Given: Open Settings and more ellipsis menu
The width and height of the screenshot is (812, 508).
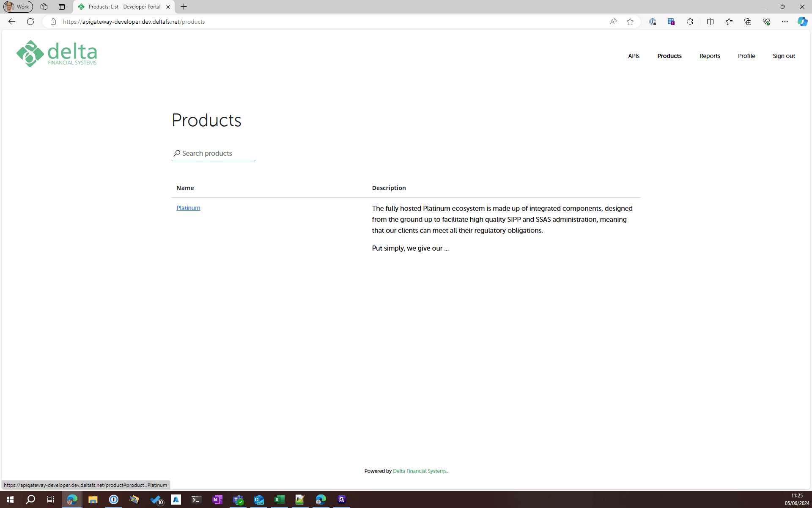Looking at the screenshot, I should tap(785, 22).
